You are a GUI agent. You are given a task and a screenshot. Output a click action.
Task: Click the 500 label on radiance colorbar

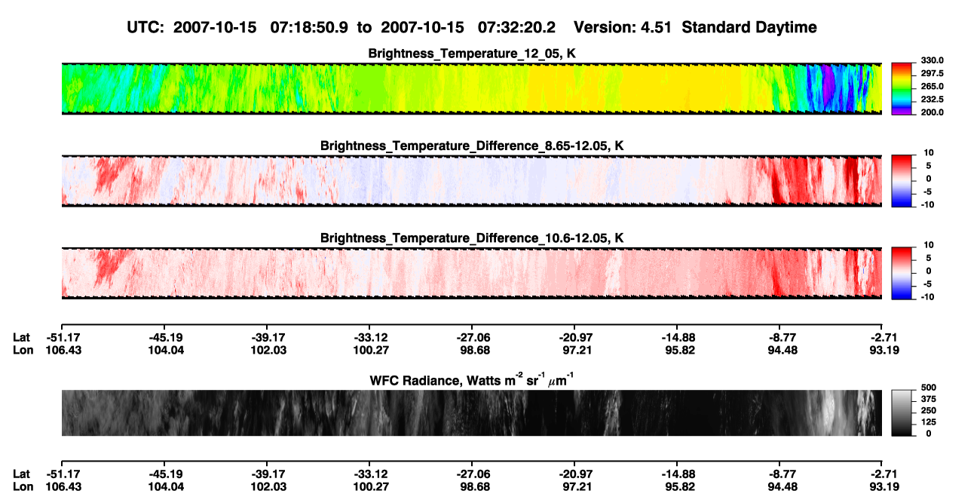(928, 386)
